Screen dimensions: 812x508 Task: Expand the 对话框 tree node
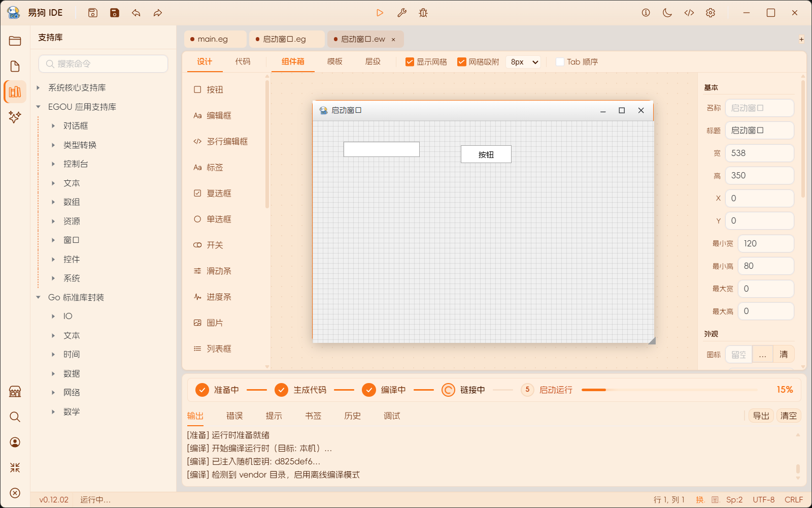click(53, 126)
